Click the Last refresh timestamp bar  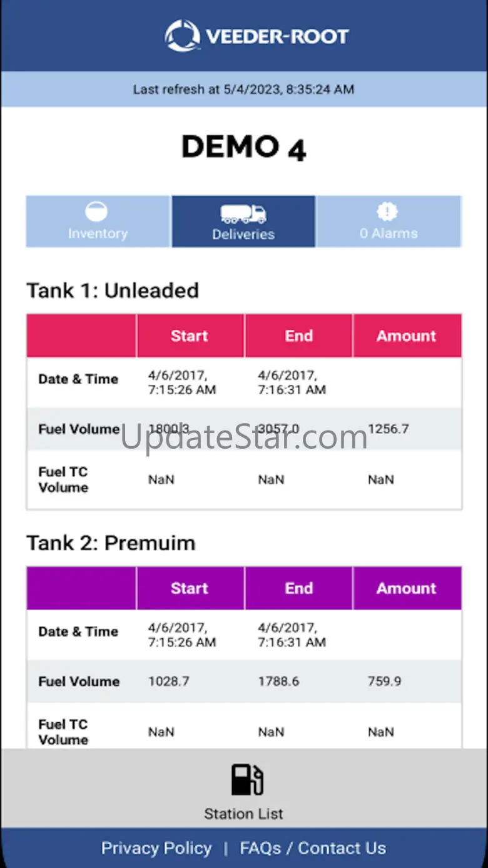click(243, 89)
